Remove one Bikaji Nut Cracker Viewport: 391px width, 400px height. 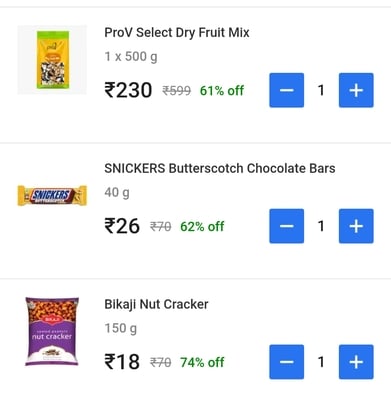coord(287,362)
